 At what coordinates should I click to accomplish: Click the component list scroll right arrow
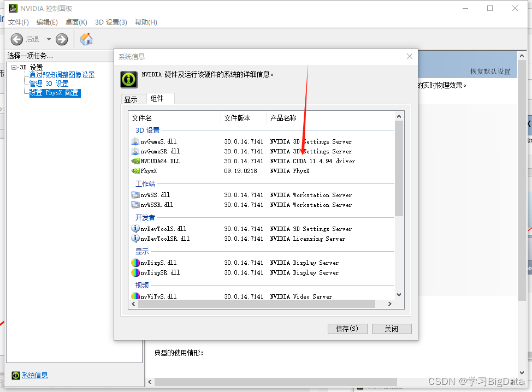coord(390,304)
